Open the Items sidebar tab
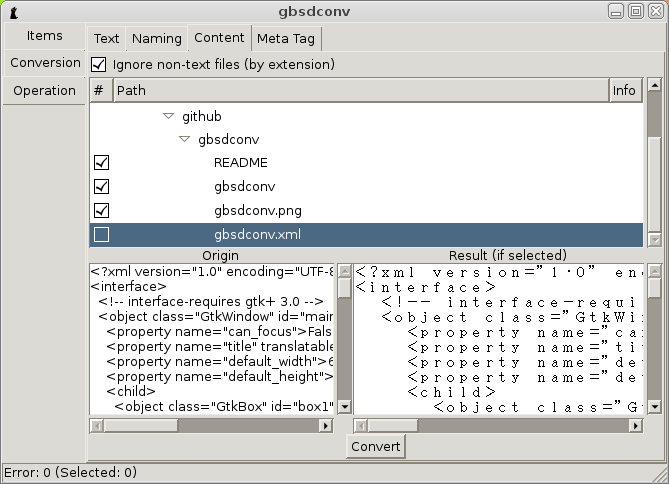 (44, 36)
